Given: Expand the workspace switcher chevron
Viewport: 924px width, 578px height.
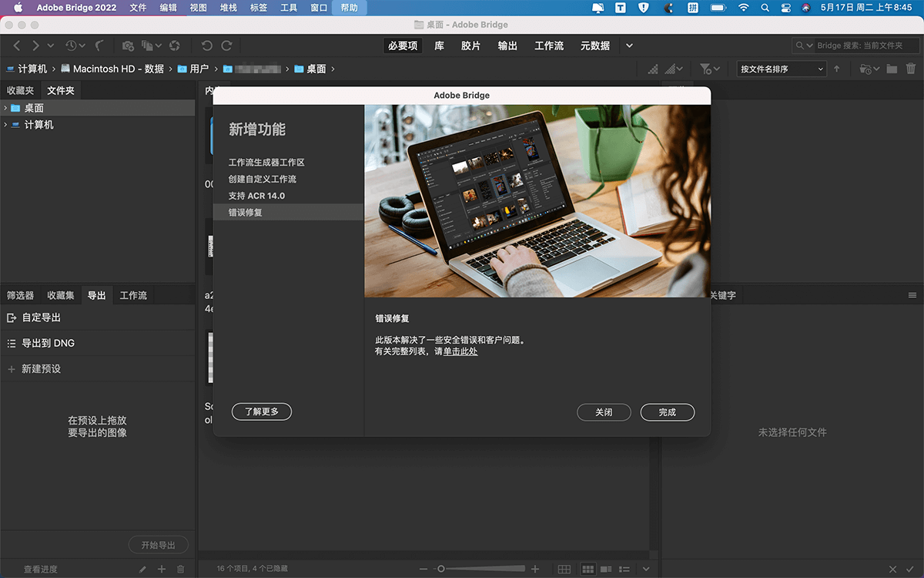Looking at the screenshot, I should pyautogui.click(x=629, y=46).
